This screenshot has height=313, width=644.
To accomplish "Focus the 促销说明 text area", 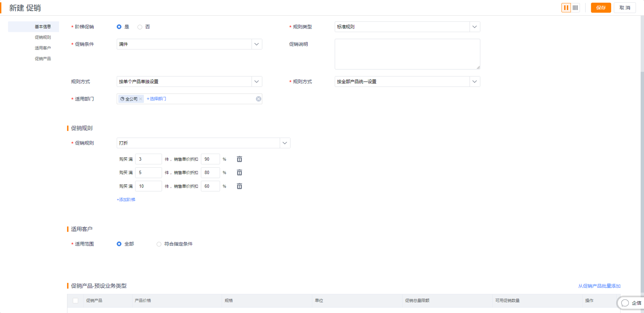I will pyautogui.click(x=407, y=54).
